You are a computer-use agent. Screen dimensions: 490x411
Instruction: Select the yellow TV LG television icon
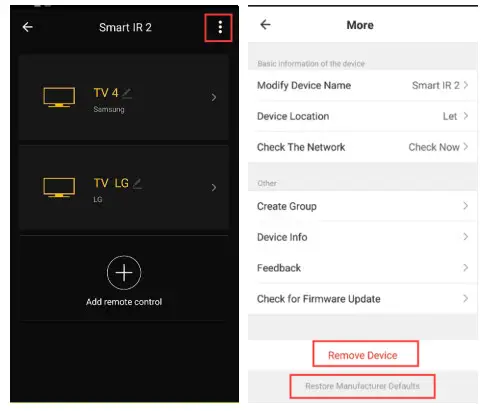point(59,187)
